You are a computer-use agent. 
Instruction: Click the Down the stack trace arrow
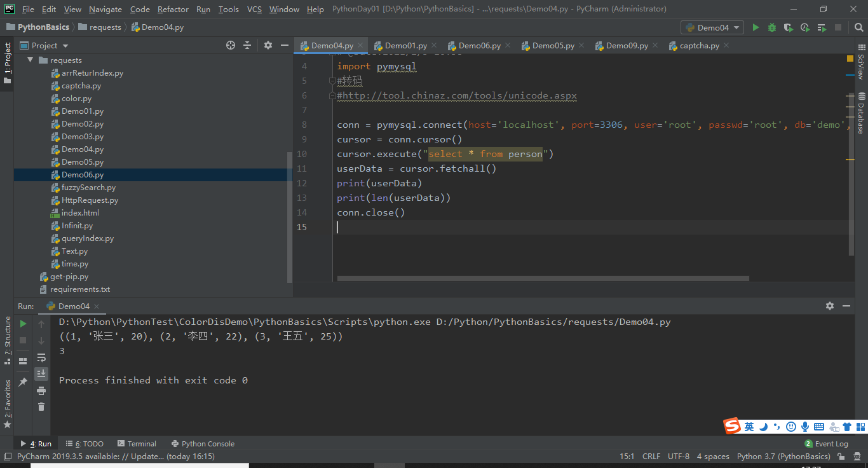coord(41,340)
